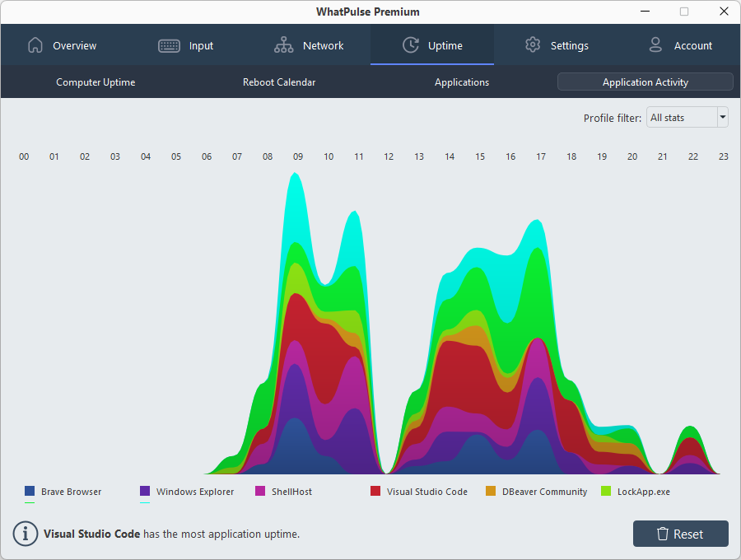The height and width of the screenshot is (560, 741).
Task: Select the keyboard icon for Input stats
Action: [x=169, y=45]
